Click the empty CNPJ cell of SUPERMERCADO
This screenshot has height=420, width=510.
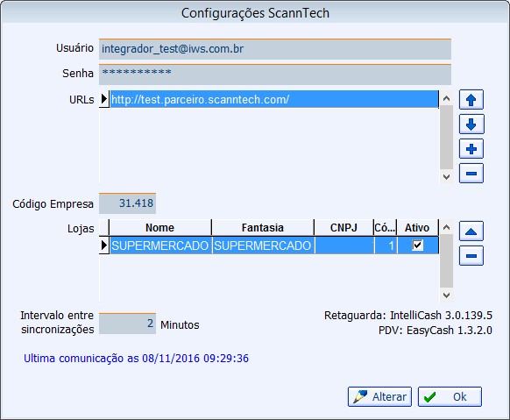pyautogui.click(x=344, y=246)
